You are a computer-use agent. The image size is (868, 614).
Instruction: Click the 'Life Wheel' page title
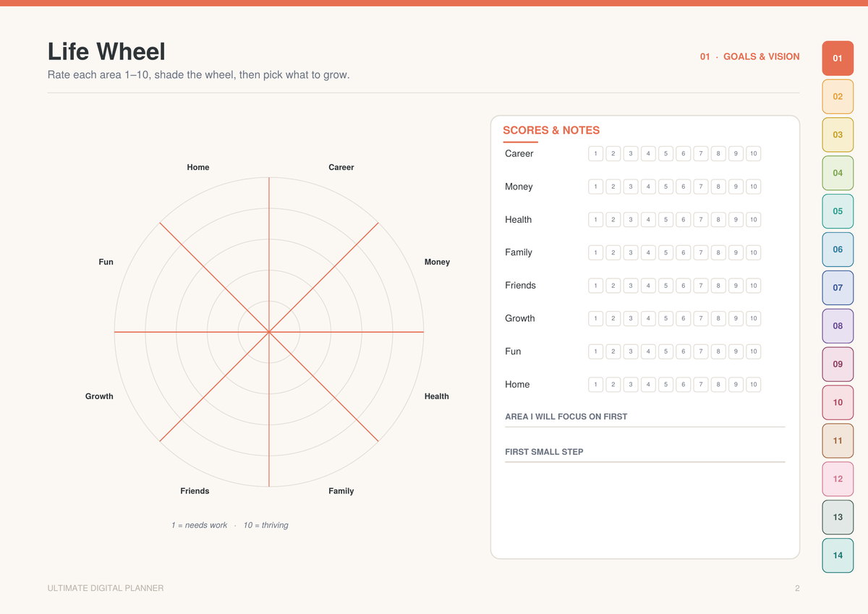tap(106, 51)
